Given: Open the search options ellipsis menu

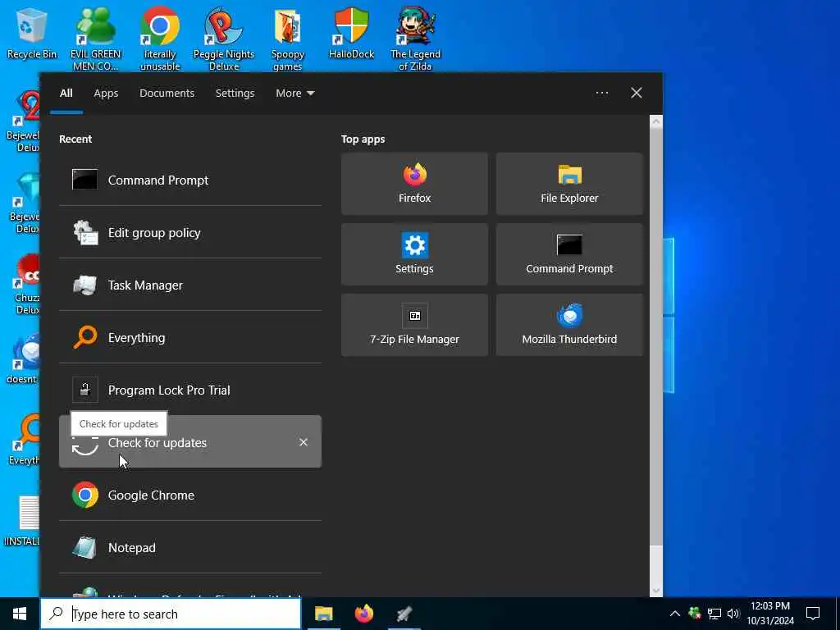Looking at the screenshot, I should coord(601,94).
